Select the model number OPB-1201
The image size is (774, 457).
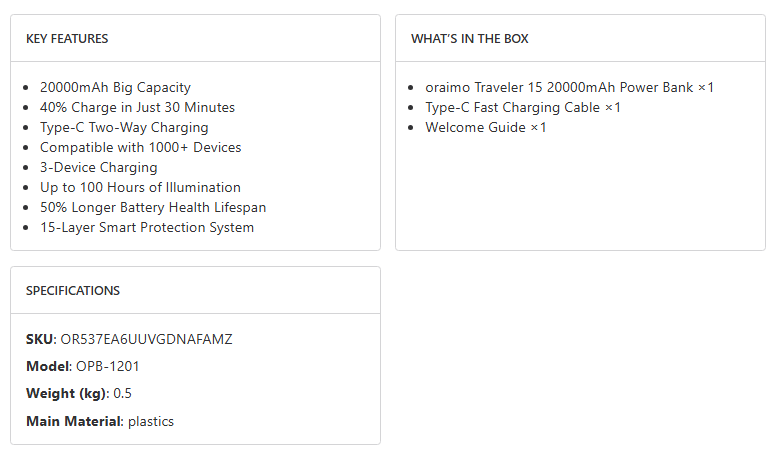pos(108,366)
